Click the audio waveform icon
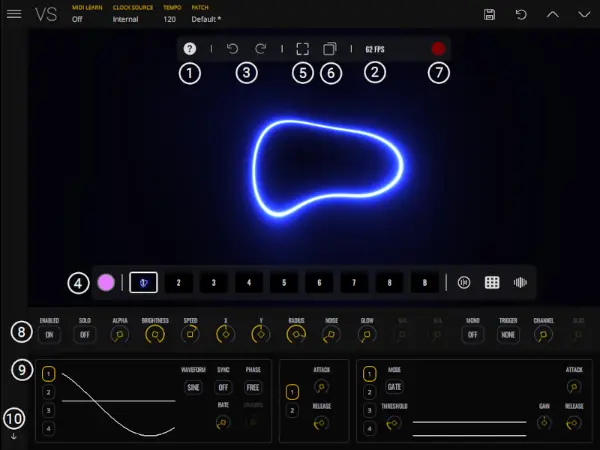Screen dimensions: 600x450 [x=520, y=283]
